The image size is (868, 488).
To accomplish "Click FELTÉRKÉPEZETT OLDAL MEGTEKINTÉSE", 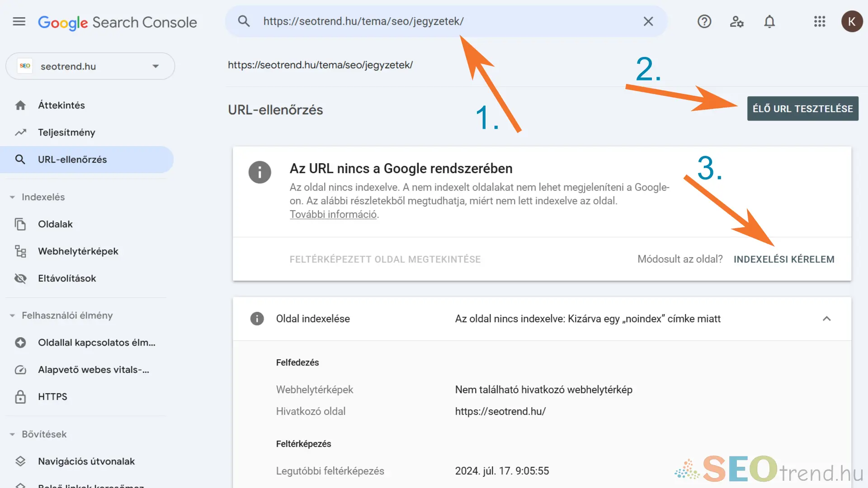I will point(385,259).
